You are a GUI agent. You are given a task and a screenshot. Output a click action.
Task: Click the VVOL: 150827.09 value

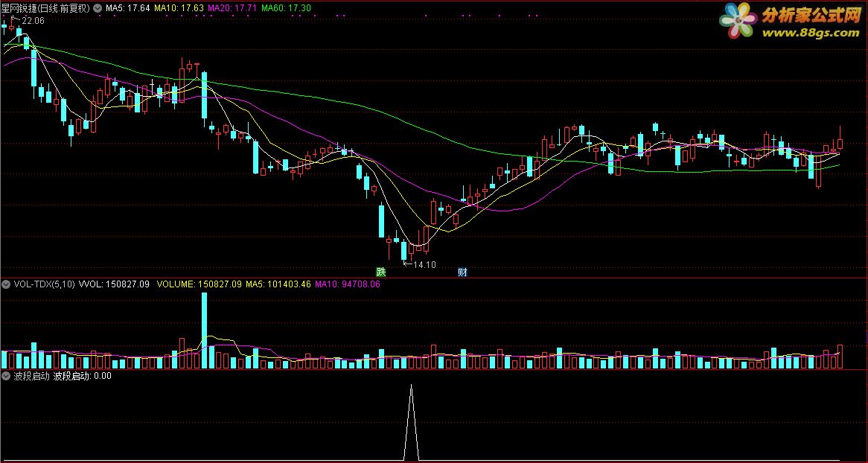(115, 284)
